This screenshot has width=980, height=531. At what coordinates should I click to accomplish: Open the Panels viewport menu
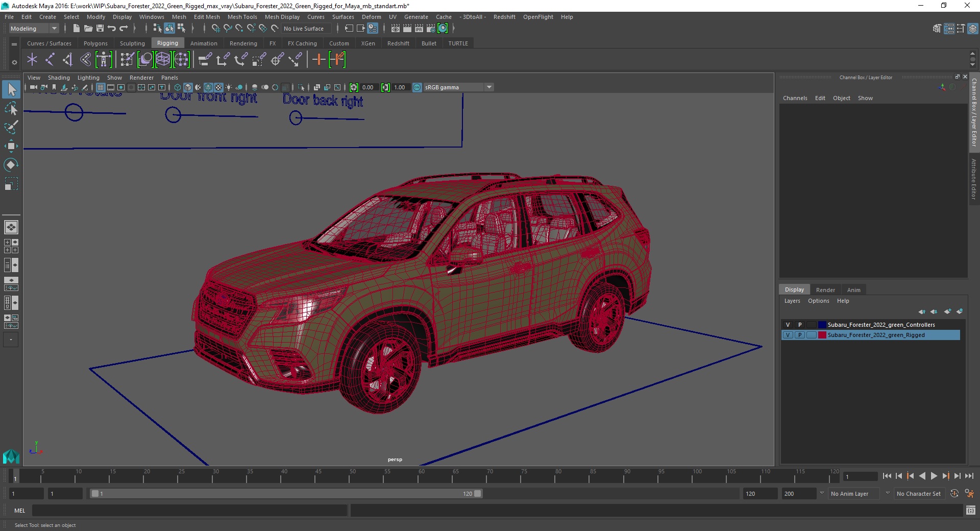169,78
